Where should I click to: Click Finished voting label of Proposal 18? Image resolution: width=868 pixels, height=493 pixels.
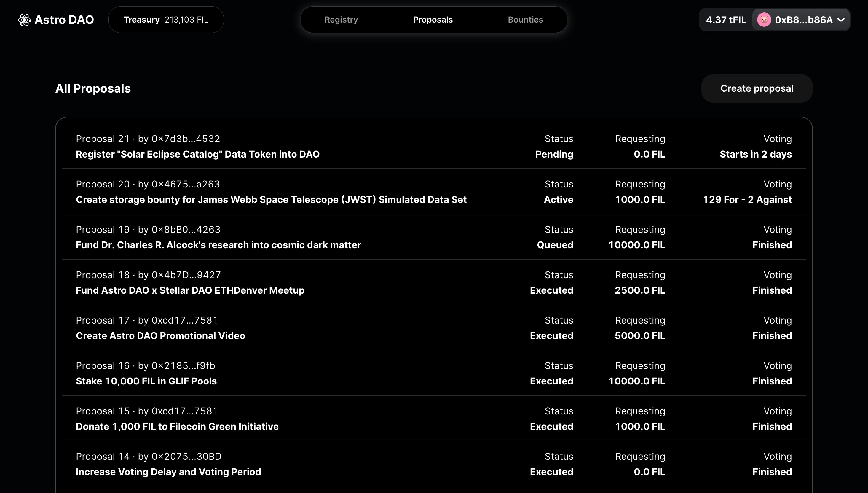[x=772, y=290]
